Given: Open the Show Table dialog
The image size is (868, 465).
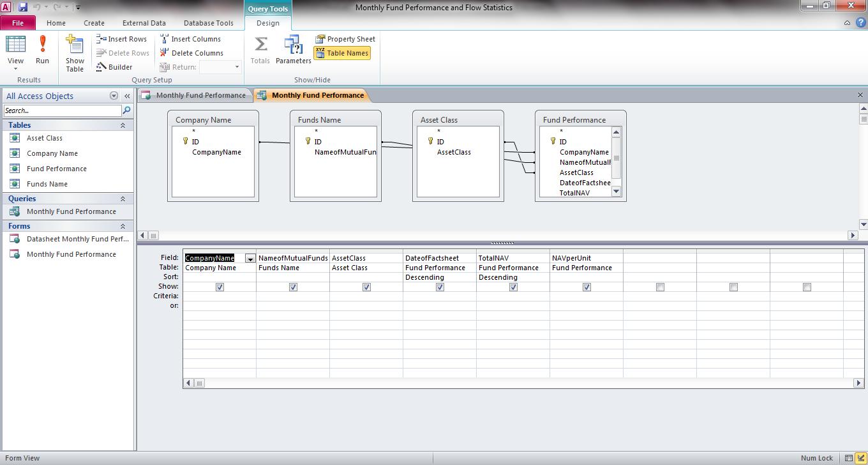Looking at the screenshot, I should click(x=75, y=54).
